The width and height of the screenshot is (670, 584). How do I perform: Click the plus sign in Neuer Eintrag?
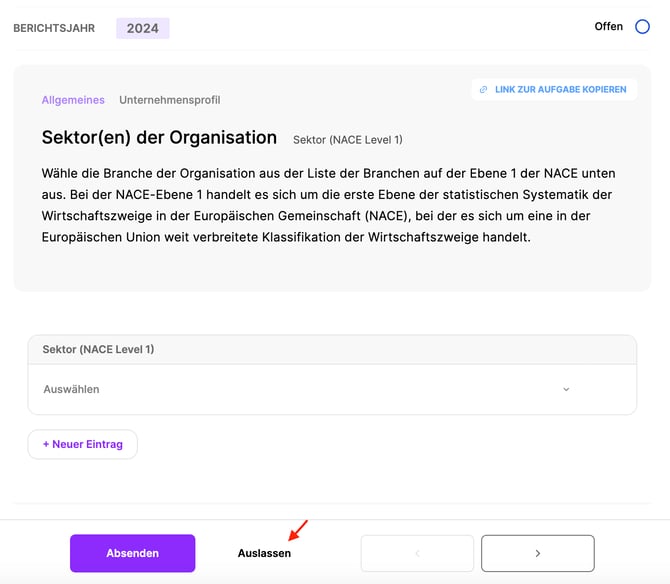[x=45, y=444]
